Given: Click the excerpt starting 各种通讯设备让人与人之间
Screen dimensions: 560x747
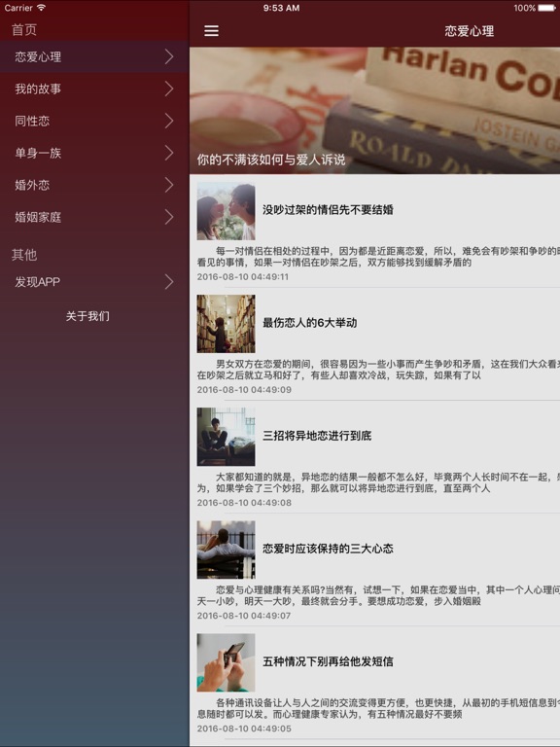Looking at the screenshot, I should click(378, 708).
